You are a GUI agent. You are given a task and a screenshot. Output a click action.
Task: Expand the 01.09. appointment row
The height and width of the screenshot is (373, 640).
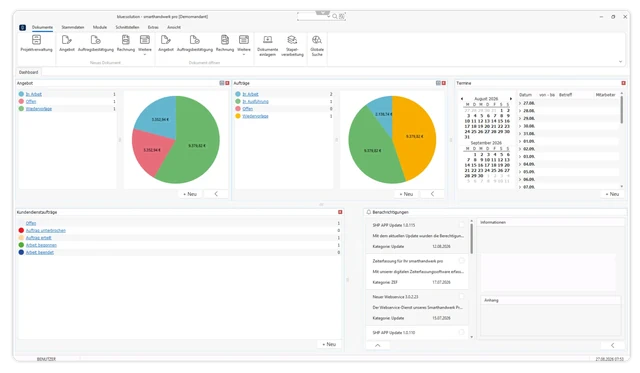pyautogui.click(x=520, y=141)
